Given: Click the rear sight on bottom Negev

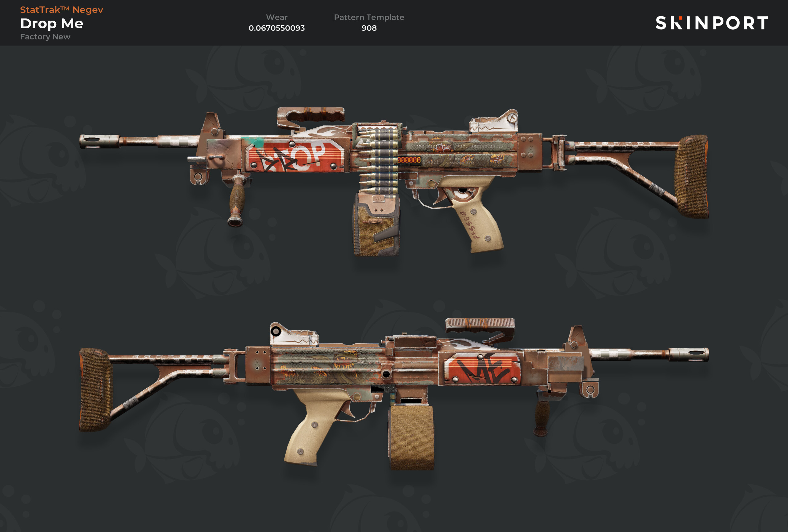Looking at the screenshot, I should [294, 334].
